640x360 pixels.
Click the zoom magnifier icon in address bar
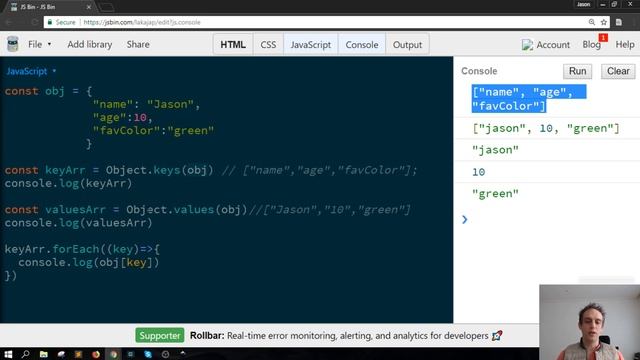pyautogui.click(x=591, y=22)
